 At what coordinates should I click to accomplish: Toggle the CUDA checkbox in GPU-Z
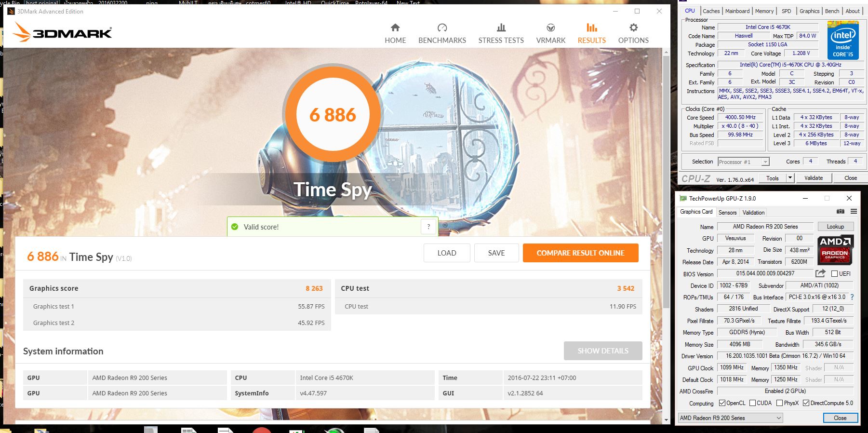click(x=752, y=403)
